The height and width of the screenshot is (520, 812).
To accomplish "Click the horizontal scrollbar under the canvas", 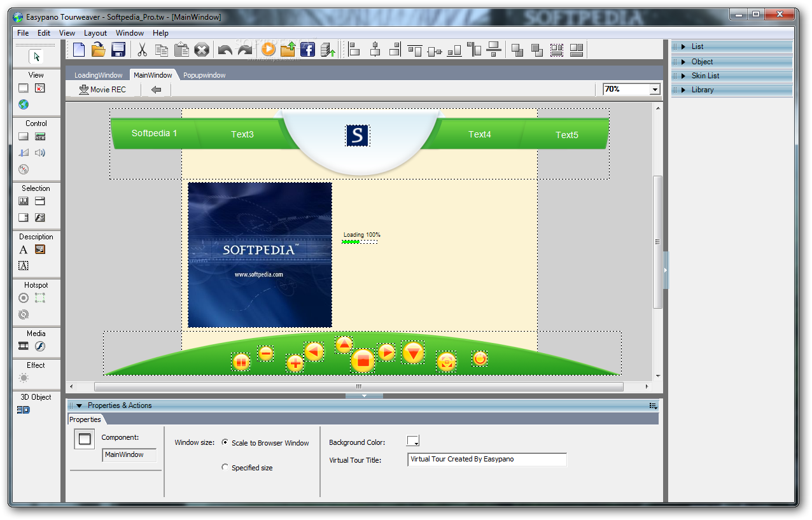I will 358,386.
